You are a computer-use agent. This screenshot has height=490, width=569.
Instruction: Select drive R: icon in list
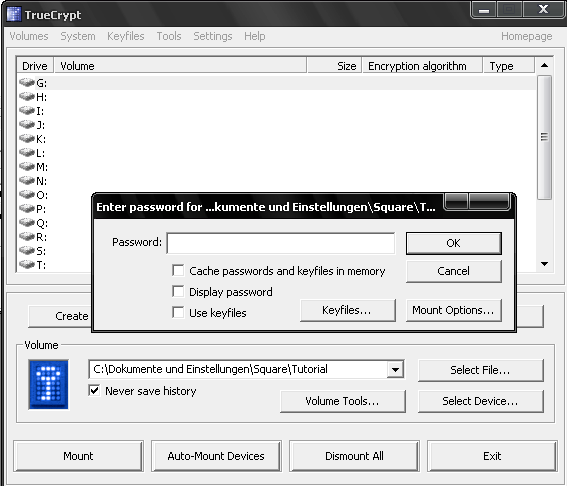coord(27,237)
